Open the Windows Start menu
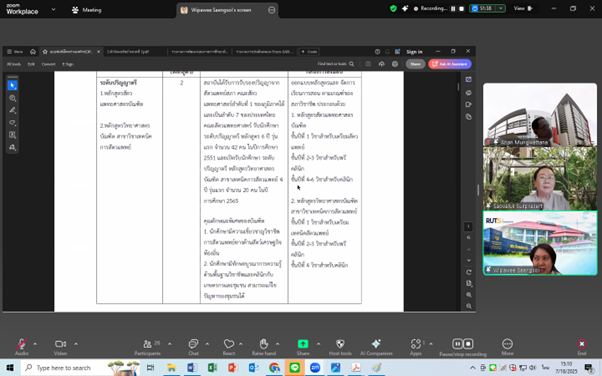This screenshot has width=602, height=376. [x=10, y=368]
